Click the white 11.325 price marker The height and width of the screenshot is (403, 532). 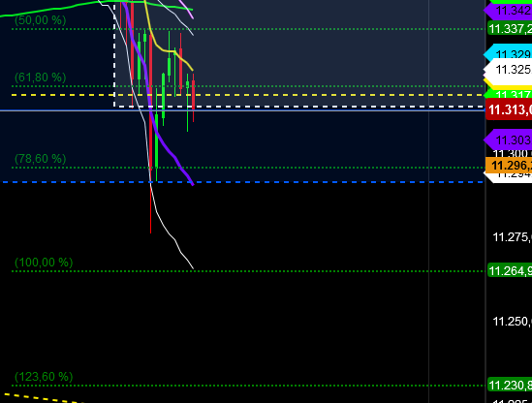(x=508, y=70)
